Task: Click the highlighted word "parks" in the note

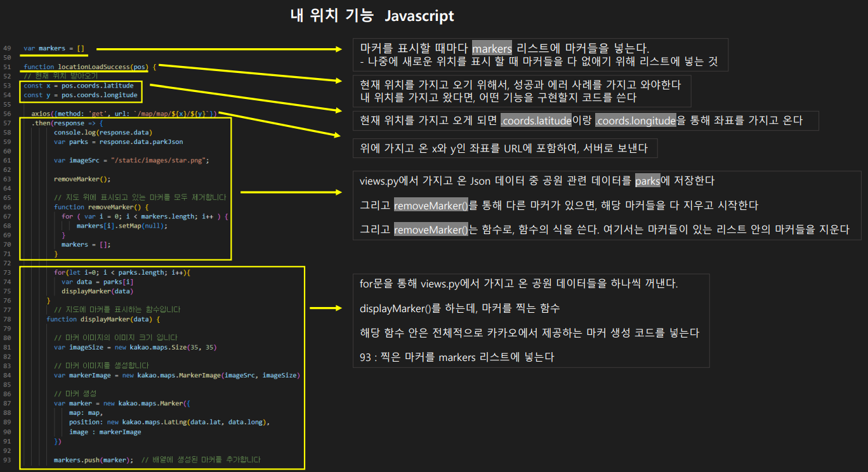Action: tap(648, 181)
